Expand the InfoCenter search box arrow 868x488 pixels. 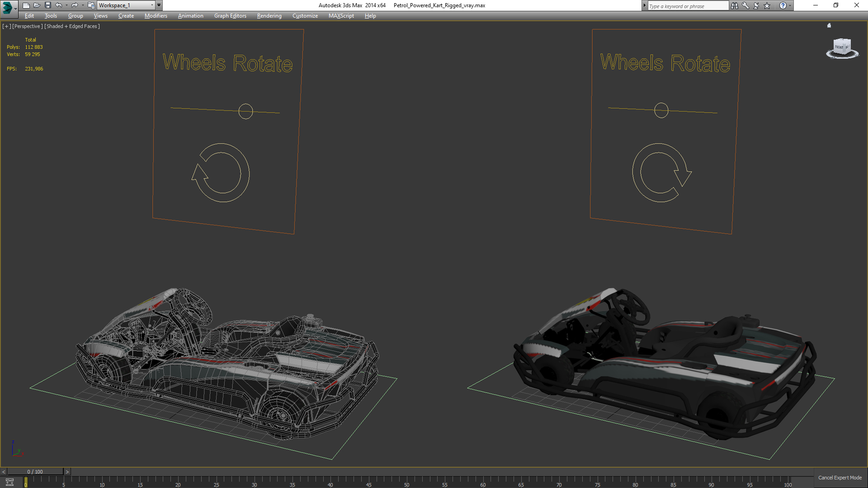(645, 5)
